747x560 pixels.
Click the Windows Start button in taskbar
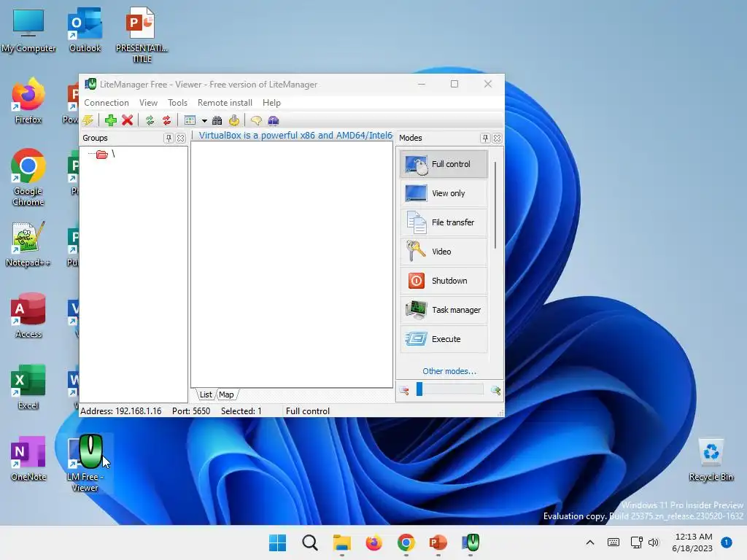(x=278, y=542)
